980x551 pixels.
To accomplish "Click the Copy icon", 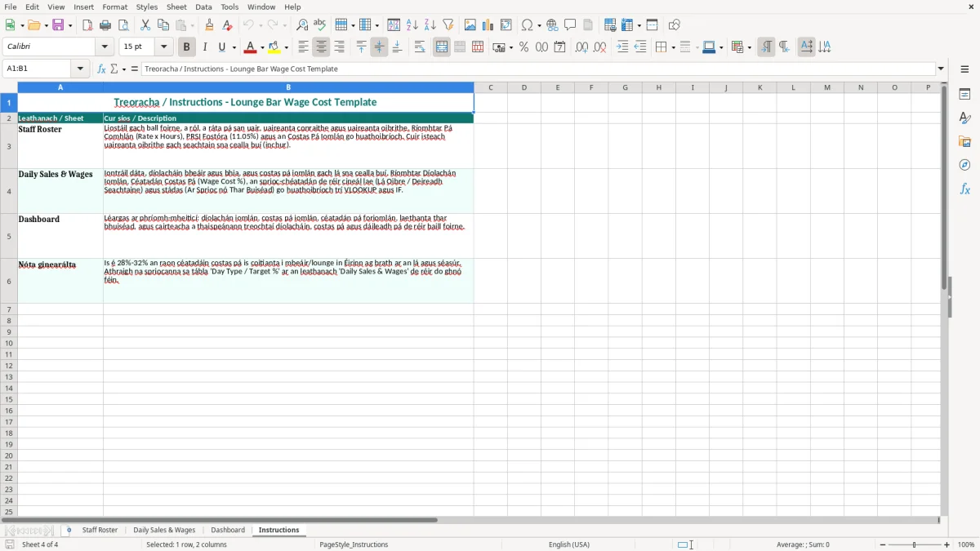I will (x=163, y=25).
